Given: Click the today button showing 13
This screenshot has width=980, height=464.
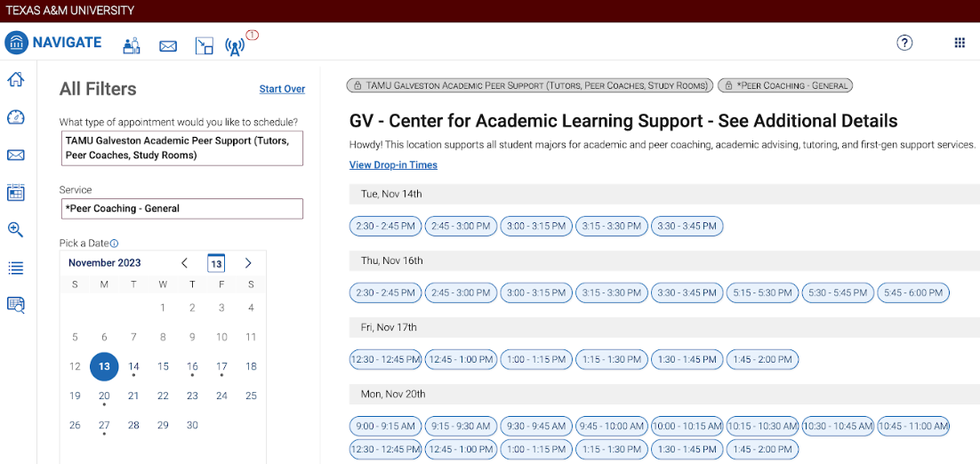Looking at the screenshot, I should (216, 263).
